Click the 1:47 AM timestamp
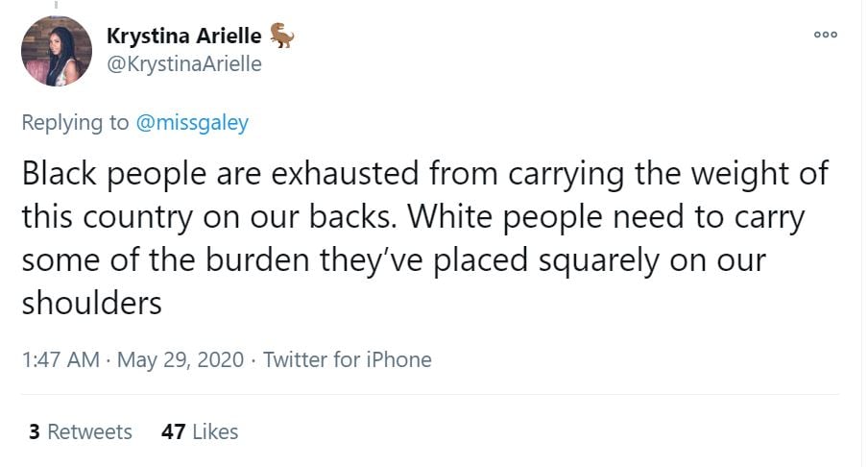Viewport: 868px width, 467px height. pyautogui.click(x=60, y=359)
